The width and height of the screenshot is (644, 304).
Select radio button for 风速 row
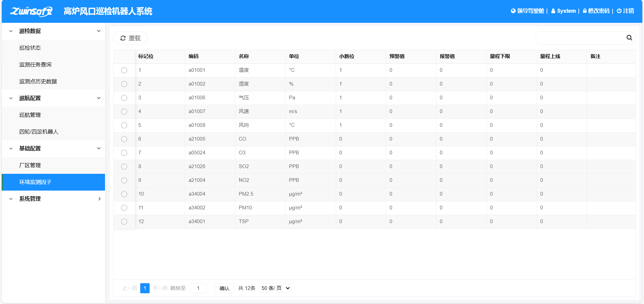124,112
